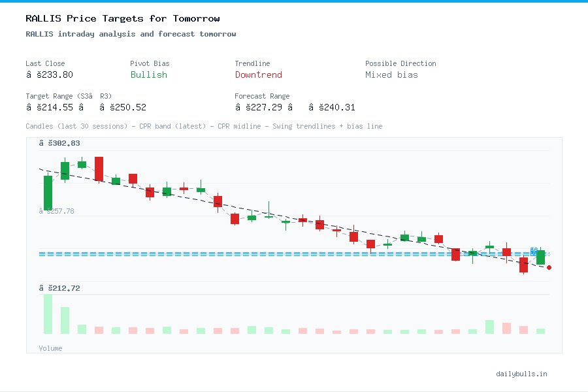The width and height of the screenshot is (588, 392).
Task: Open the dailybulls.in link
Action: [x=521, y=374]
